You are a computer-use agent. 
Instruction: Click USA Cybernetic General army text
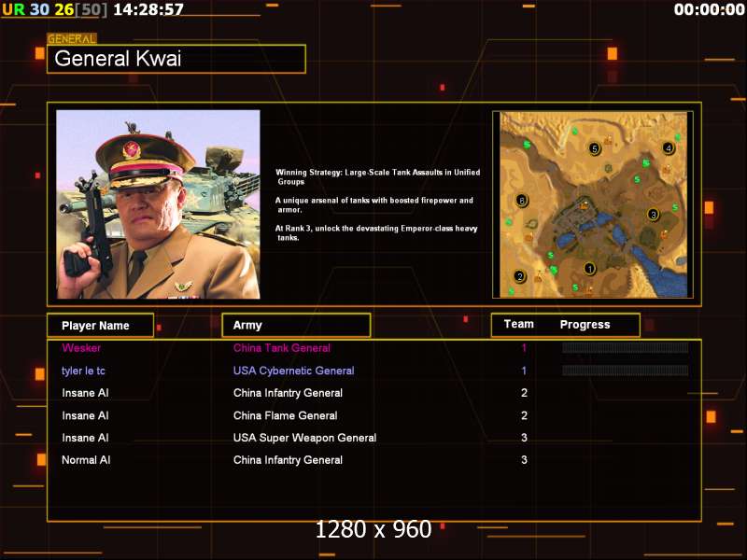click(294, 371)
